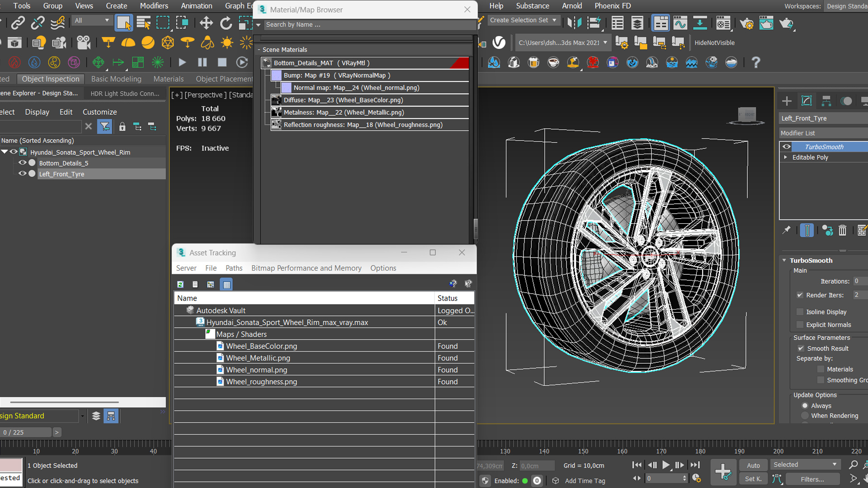Select the Left_Front_Tyre tree item
The width and height of the screenshot is (868, 488).
(61, 174)
